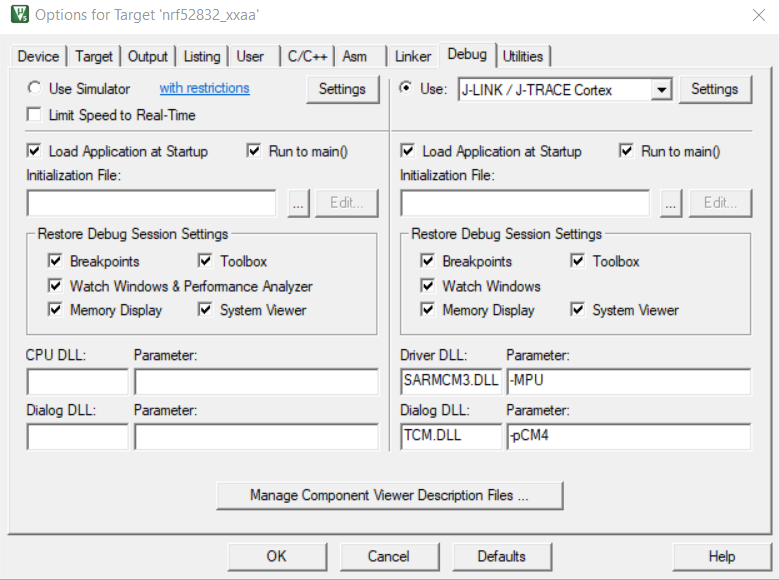The width and height of the screenshot is (779, 580).
Task: Select the Use Simulator radio button
Action: click(34, 88)
